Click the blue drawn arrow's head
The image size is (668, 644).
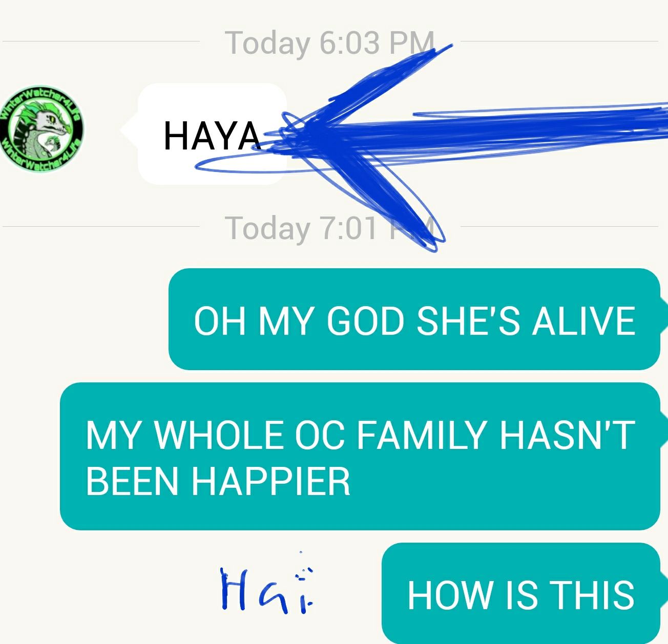pyautogui.click(x=348, y=138)
